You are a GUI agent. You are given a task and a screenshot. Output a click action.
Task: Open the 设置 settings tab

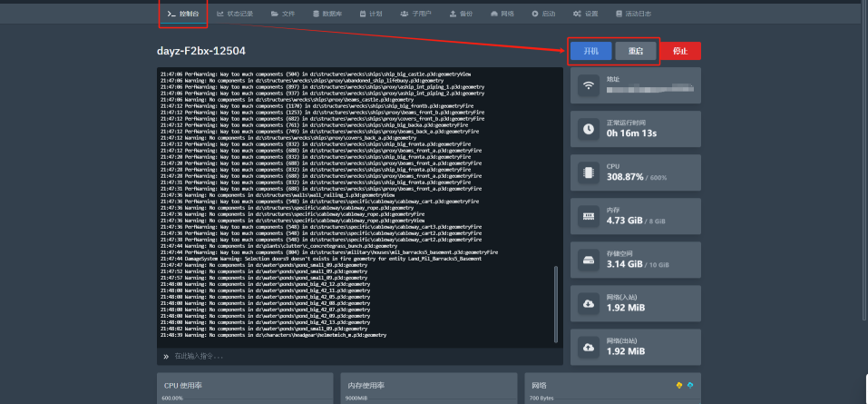pos(585,14)
